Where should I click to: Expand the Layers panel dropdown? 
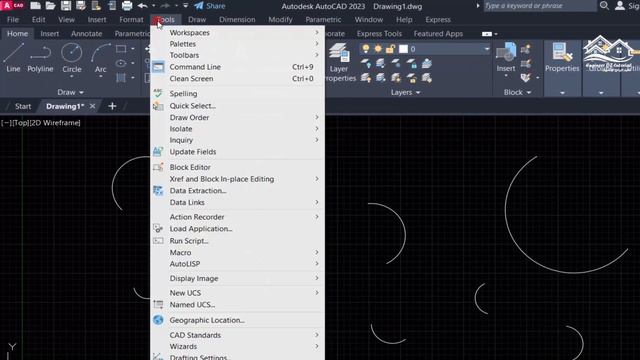[x=405, y=93]
